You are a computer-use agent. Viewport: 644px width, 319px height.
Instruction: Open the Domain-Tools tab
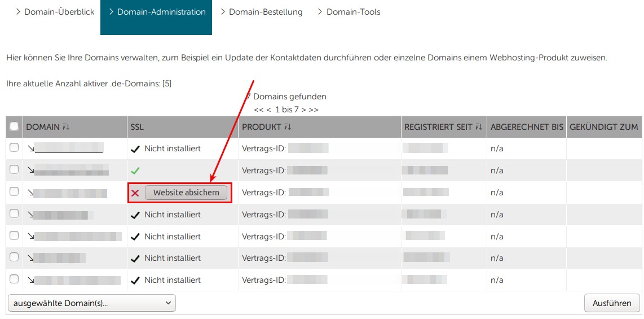click(349, 12)
